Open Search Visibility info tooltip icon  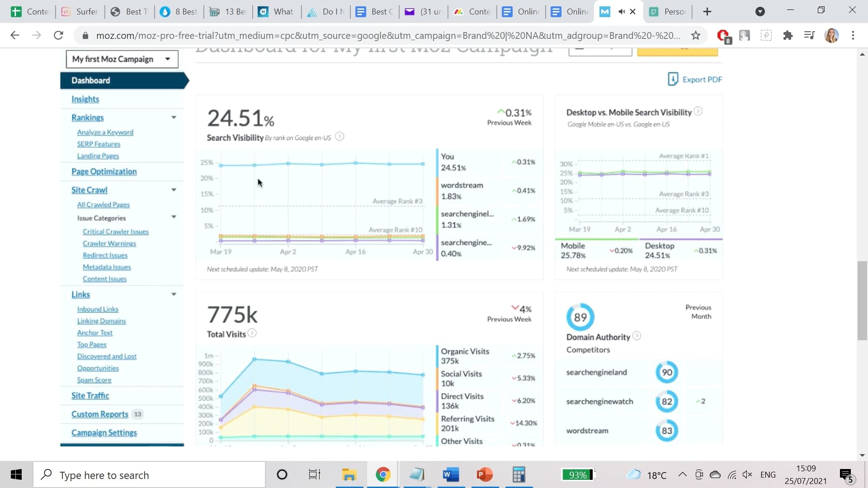click(340, 136)
